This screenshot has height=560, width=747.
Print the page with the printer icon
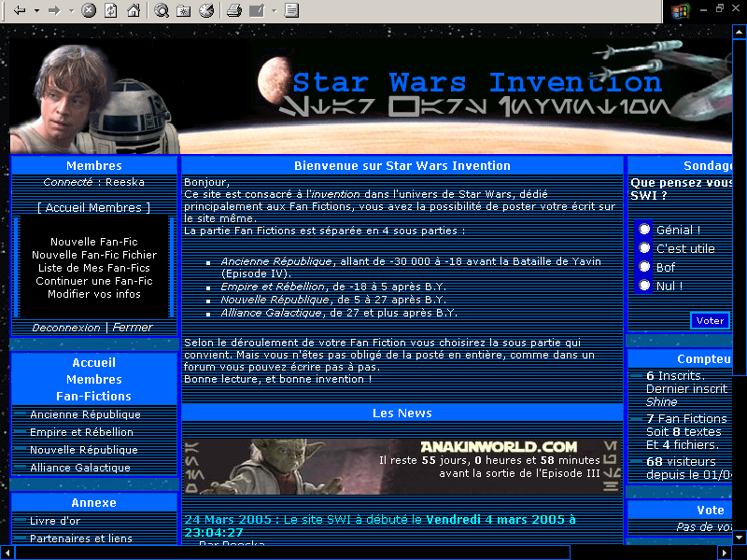(234, 10)
